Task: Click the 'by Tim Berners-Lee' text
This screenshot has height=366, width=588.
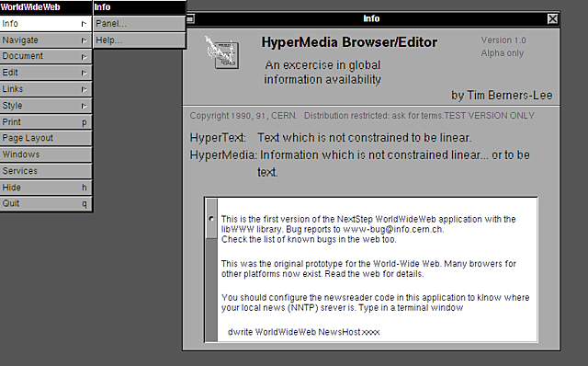Action: point(502,96)
